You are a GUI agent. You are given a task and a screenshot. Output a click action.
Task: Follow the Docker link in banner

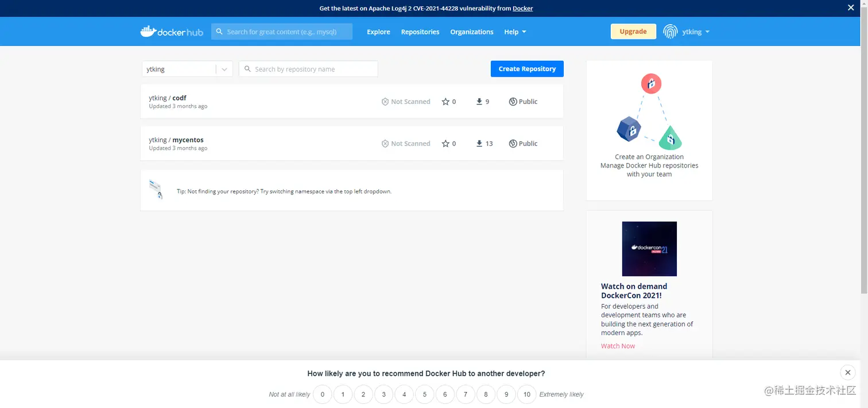coord(523,8)
